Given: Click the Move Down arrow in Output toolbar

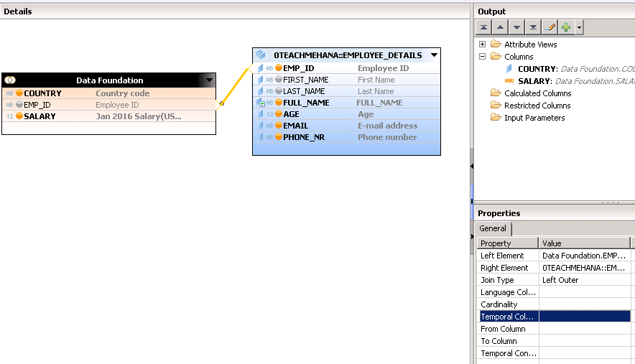Looking at the screenshot, I should [516, 27].
